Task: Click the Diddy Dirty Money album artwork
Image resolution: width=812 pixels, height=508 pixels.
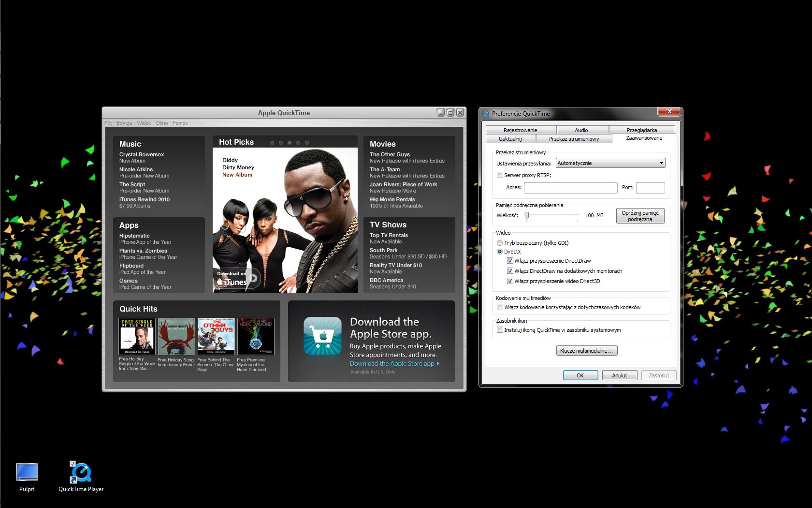Action: click(x=285, y=220)
